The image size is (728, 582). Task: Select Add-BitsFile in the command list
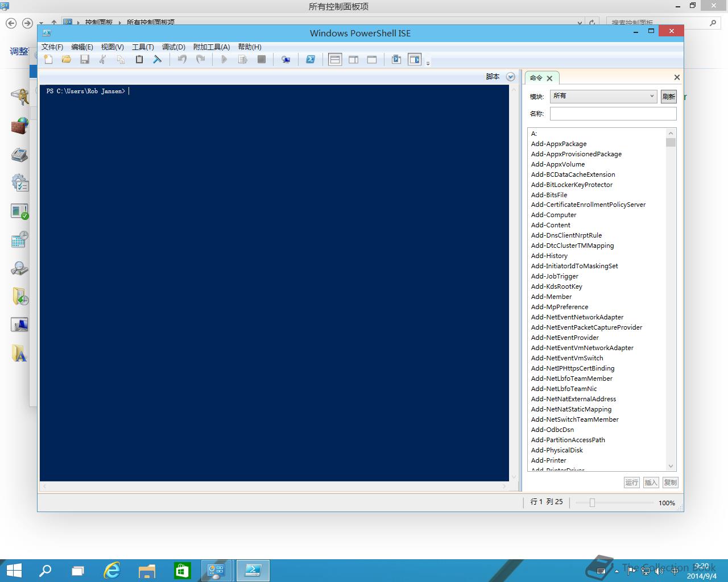click(549, 195)
